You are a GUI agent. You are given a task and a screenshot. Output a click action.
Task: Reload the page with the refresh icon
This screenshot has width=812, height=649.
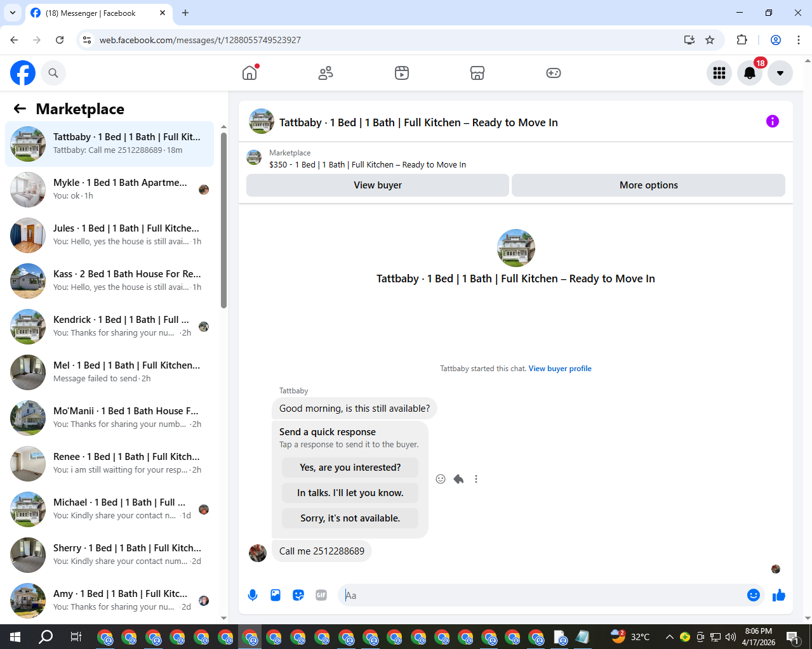(x=60, y=40)
